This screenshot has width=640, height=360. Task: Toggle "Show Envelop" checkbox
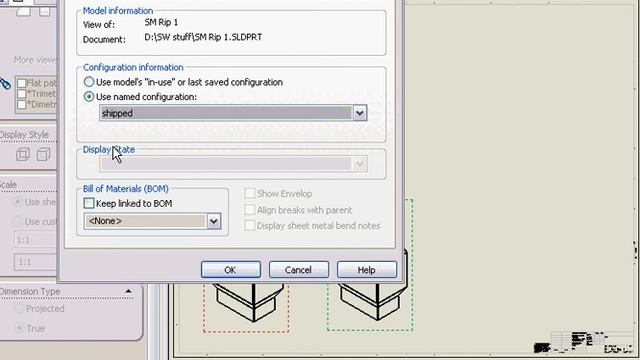[x=249, y=193]
